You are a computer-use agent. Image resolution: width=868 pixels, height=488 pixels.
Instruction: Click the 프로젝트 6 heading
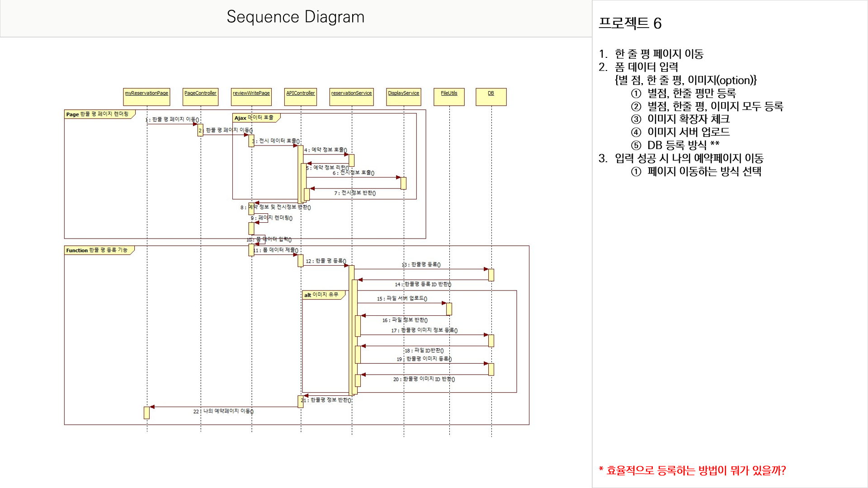[630, 23]
